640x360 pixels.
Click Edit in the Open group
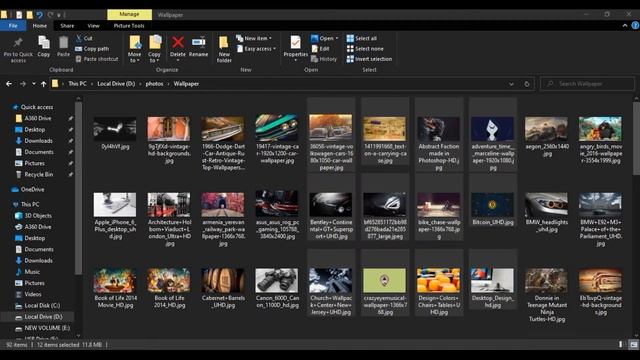(321, 49)
